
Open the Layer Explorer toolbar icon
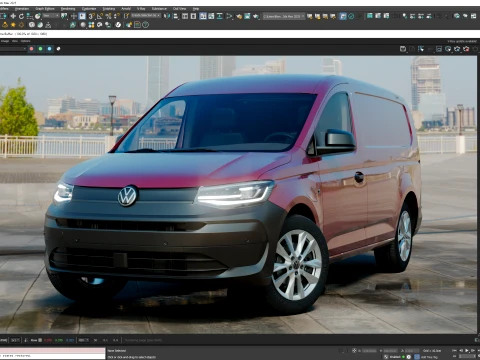coord(193,16)
